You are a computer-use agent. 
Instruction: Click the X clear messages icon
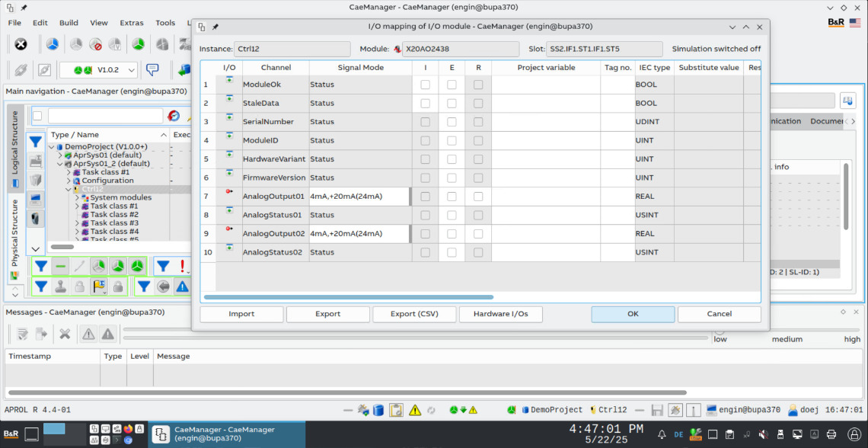(x=65, y=334)
